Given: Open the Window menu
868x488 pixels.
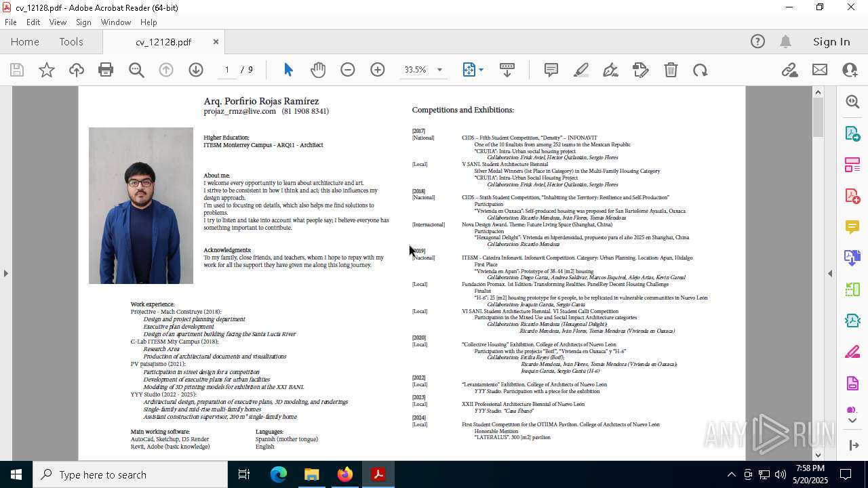Looking at the screenshot, I should pos(116,22).
